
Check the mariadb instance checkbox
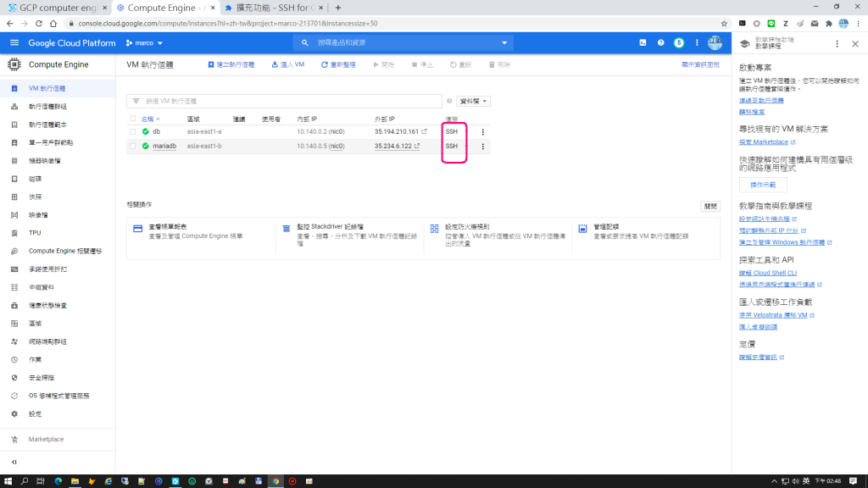(x=132, y=146)
